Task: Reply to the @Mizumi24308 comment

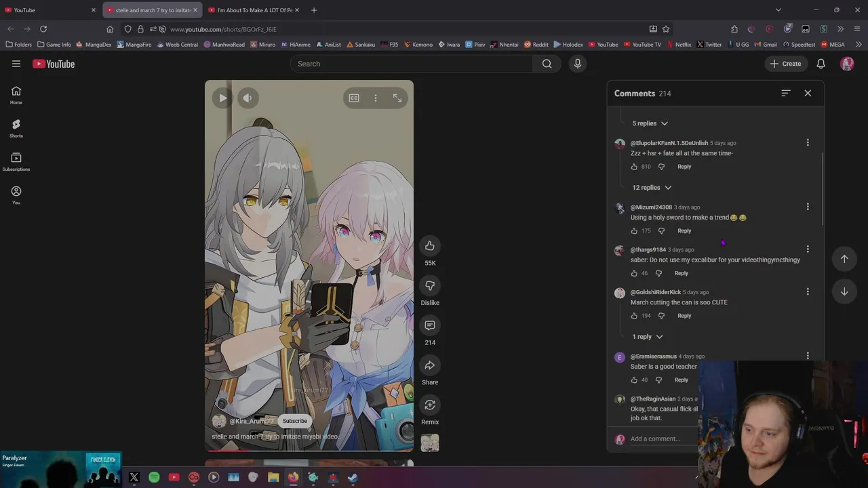Action: [684, 231]
